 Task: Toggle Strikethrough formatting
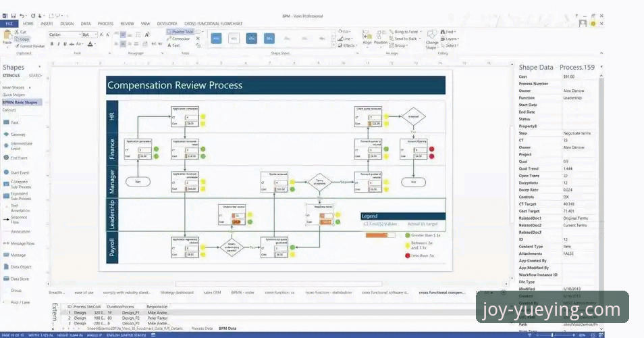coord(72,44)
